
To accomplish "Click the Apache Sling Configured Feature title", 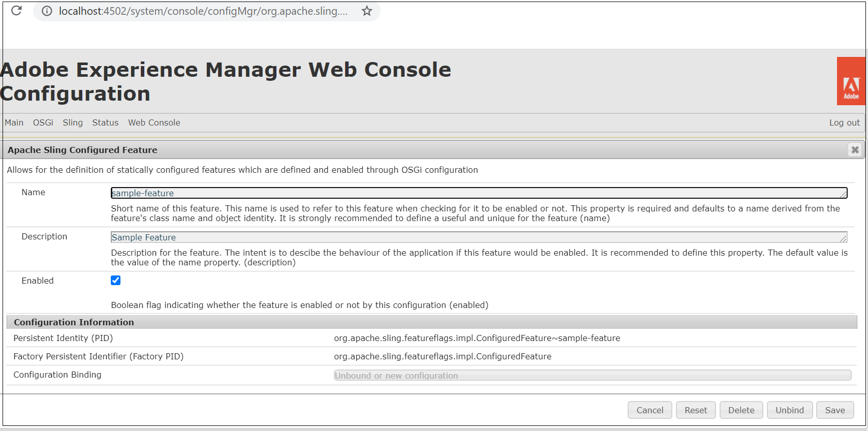I will click(82, 150).
